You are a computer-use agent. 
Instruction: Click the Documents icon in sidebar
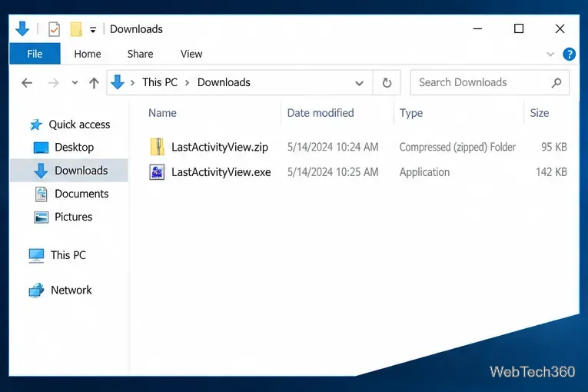(x=41, y=194)
